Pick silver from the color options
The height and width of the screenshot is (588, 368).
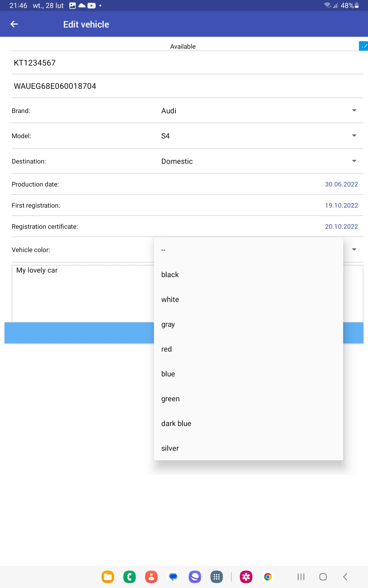point(170,448)
